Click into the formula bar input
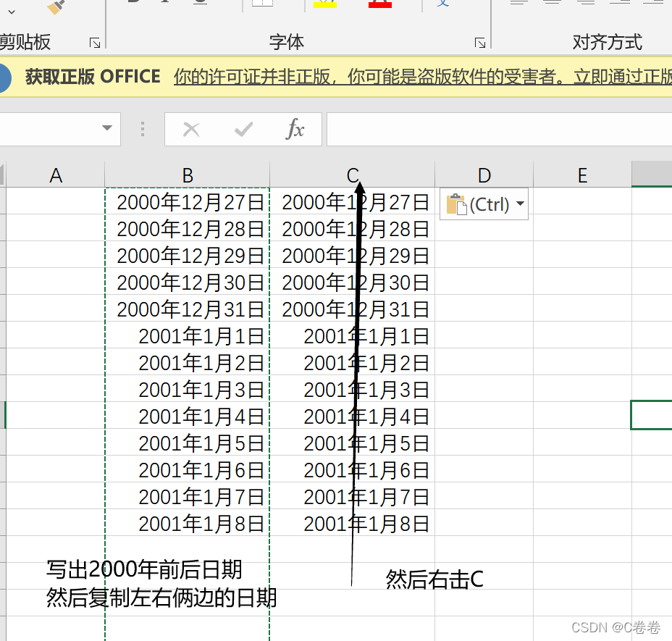This screenshot has height=641, width=672. coord(499,129)
